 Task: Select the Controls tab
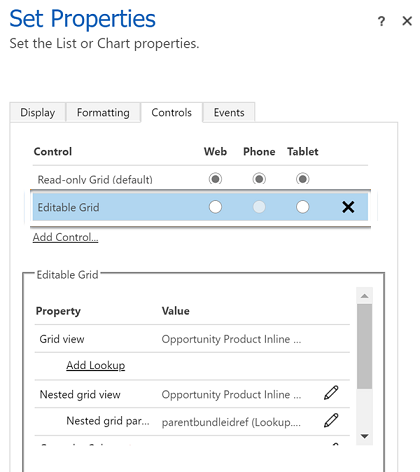171,113
